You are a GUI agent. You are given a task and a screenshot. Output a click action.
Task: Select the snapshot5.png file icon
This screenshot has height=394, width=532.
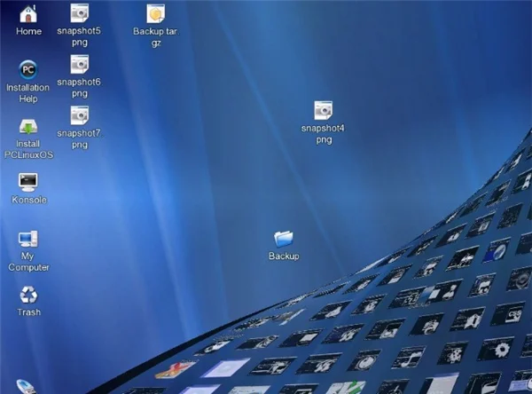pos(80,13)
